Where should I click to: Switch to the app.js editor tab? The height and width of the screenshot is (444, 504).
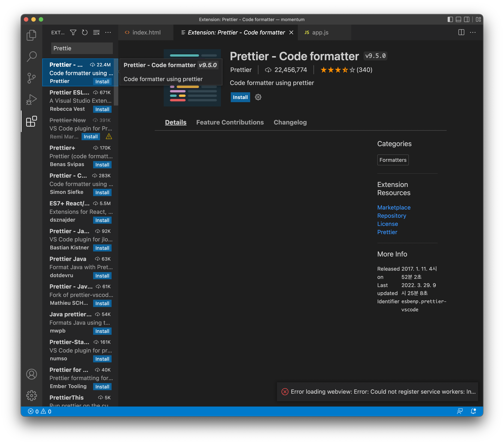pos(320,32)
